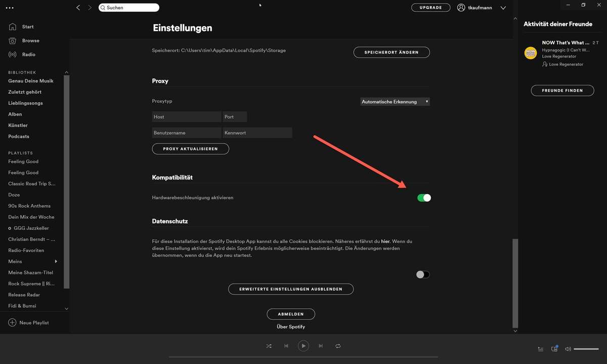Open the play queue icon
This screenshot has height=364, width=607.
point(541,349)
